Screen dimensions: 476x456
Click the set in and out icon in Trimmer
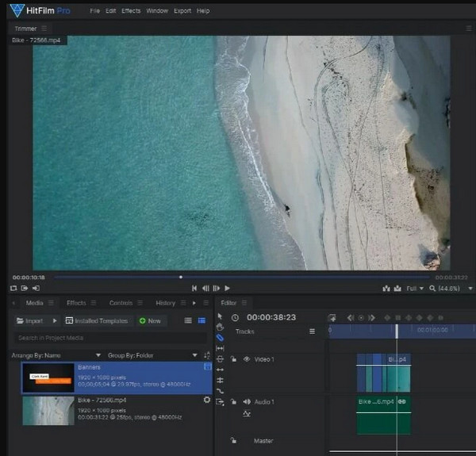tap(13, 288)
